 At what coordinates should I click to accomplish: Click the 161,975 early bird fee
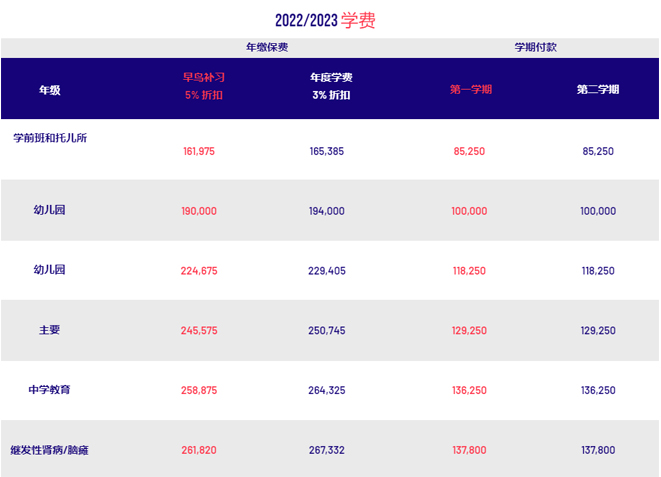point(200,151)
